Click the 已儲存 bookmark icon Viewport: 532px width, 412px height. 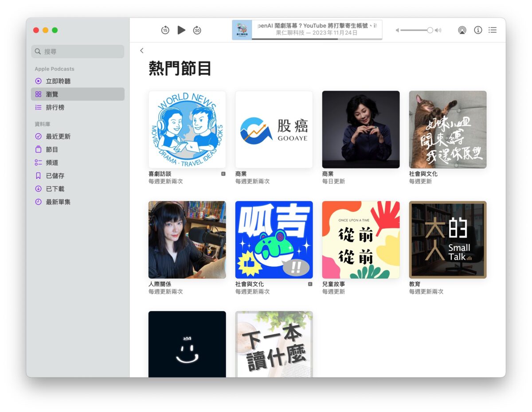pos(38,175)
